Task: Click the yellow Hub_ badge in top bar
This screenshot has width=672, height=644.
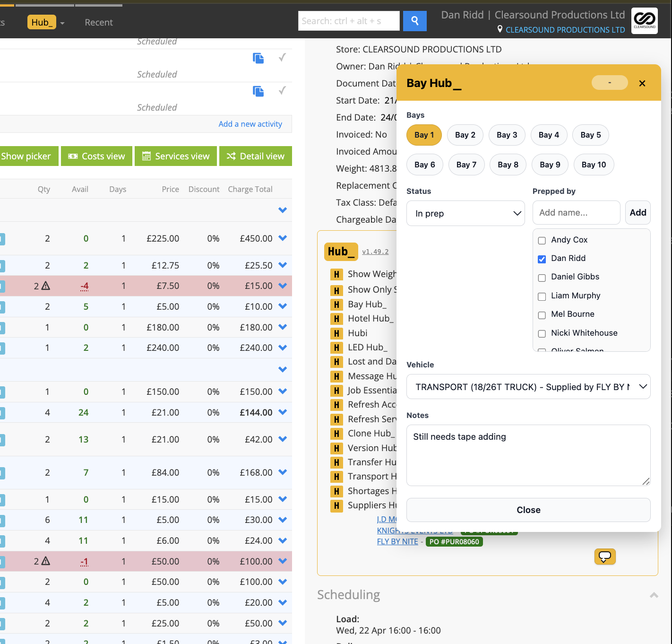Action: pyautogui.click(x=42, y=22)
